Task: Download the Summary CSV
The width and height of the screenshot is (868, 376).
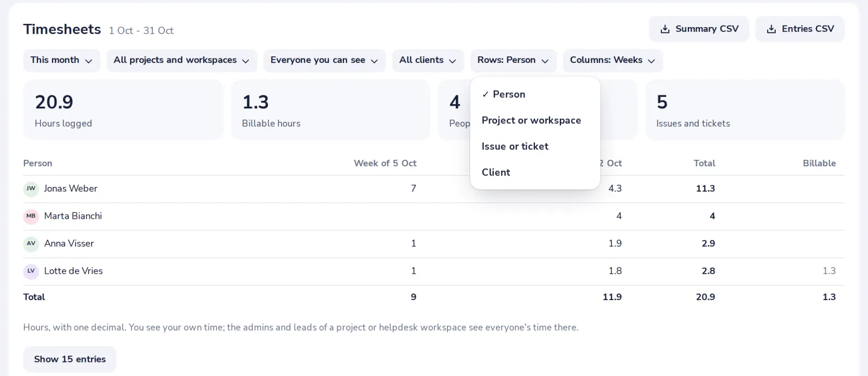Action: [x=699, y=29]
